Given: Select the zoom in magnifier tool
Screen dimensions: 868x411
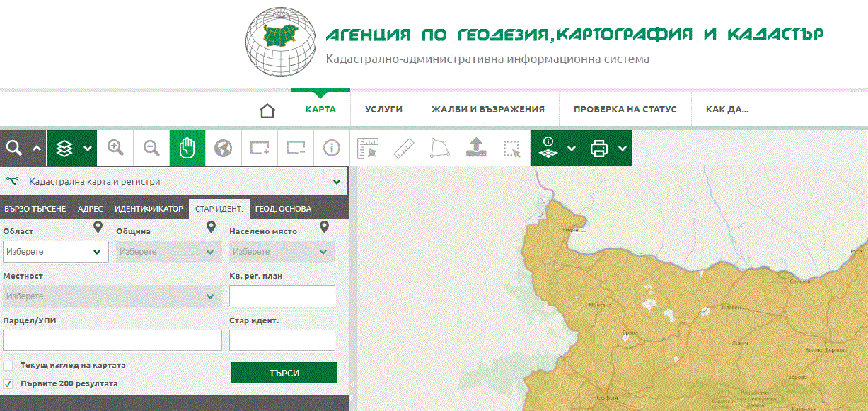Looking at the screenshot, I should (x=115, y=148).
